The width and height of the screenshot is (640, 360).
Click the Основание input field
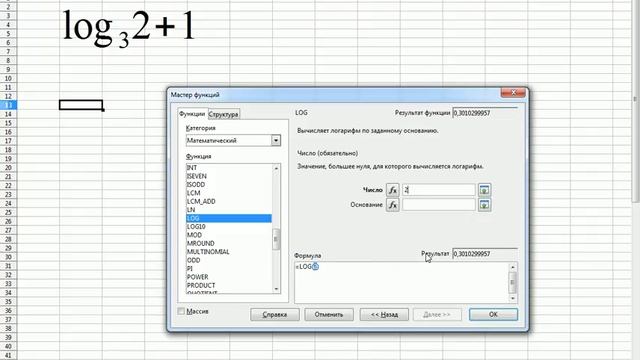coord(439,205)
